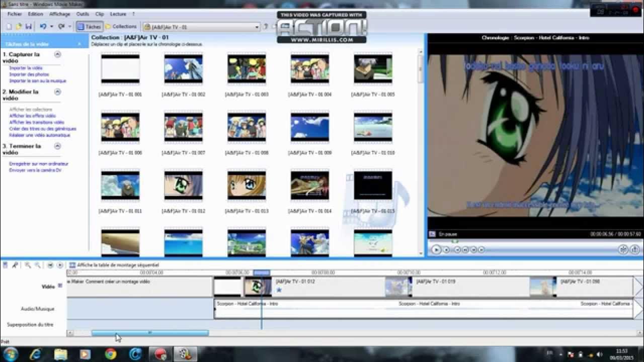Image resolution: width=644 pixels, height=362 pixels.
Task: Toggle the Tâches pane button
Action: pos(90,27)
